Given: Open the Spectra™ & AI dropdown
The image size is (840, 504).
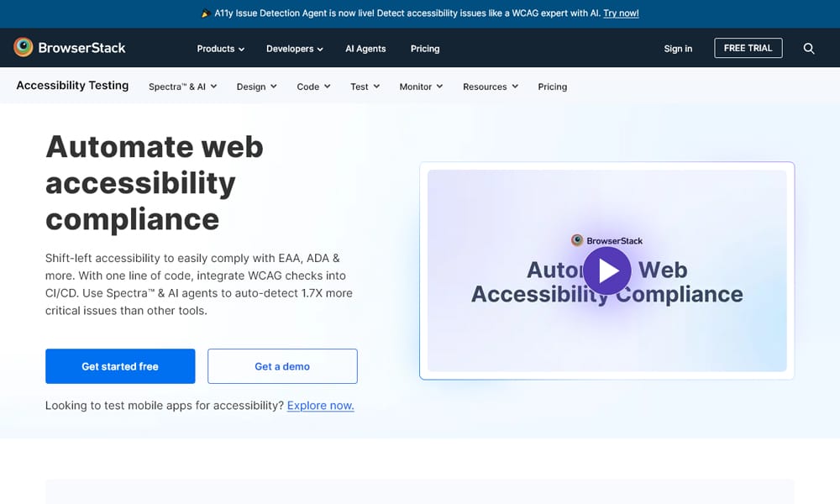Looking at the screenshot, I should coord(182,87).
